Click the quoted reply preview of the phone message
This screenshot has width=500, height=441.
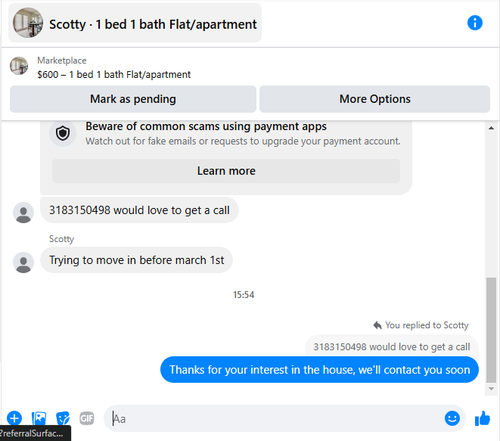click(x=392, y=347)
